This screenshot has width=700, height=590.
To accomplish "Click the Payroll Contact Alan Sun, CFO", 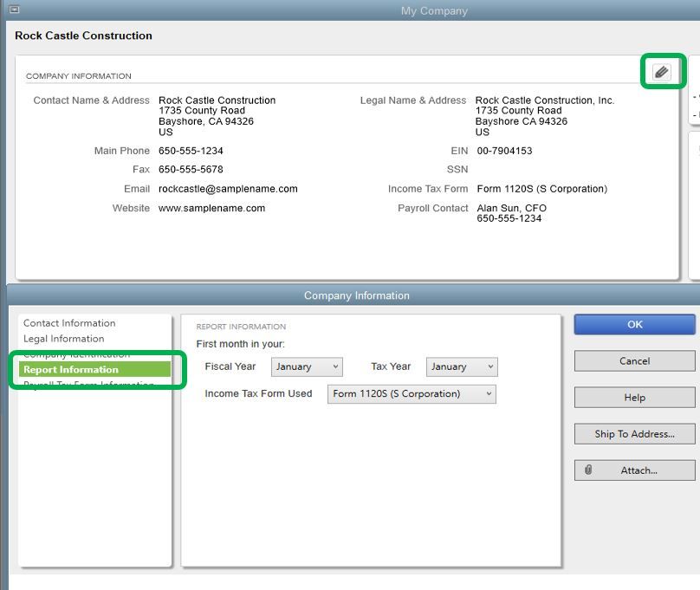I will click(512, 208).
